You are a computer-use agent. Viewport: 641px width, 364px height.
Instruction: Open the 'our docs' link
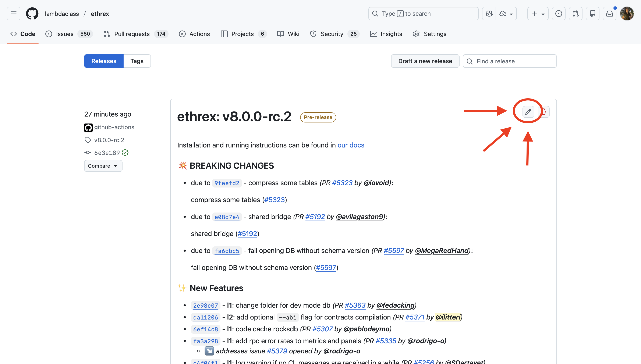click(x=351, y=145)
